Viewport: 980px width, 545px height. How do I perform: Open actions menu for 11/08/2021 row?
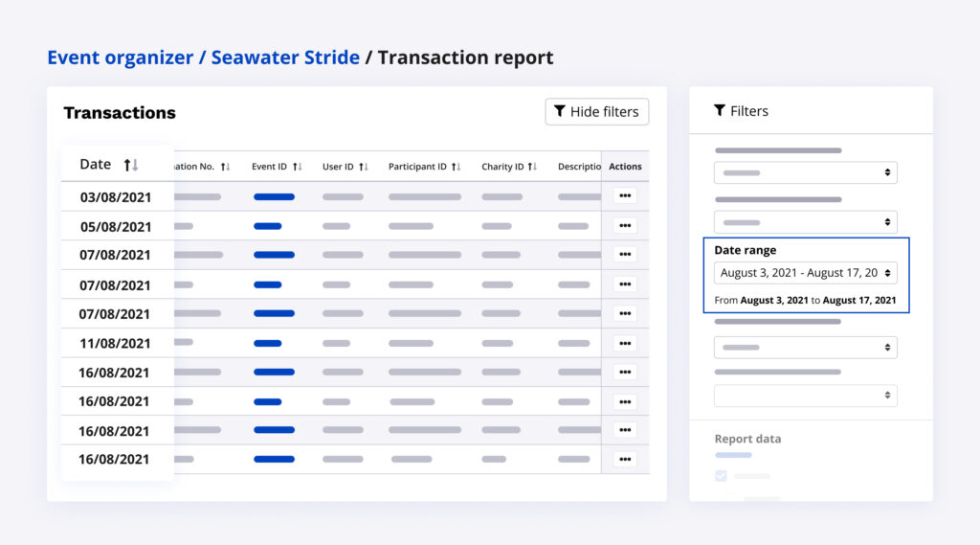(625, 342)
